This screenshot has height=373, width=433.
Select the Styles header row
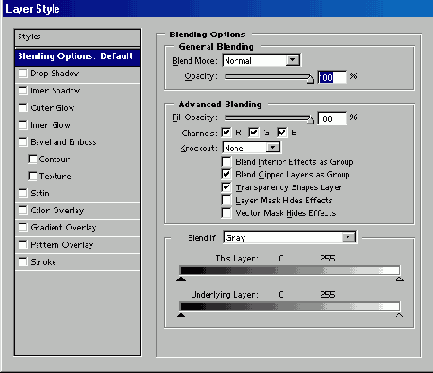point(77,37)
